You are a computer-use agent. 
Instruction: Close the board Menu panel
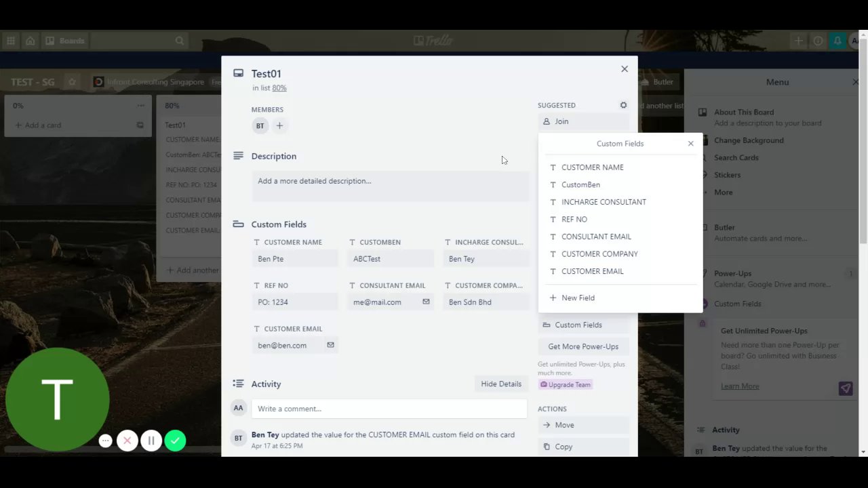point(855,82)
